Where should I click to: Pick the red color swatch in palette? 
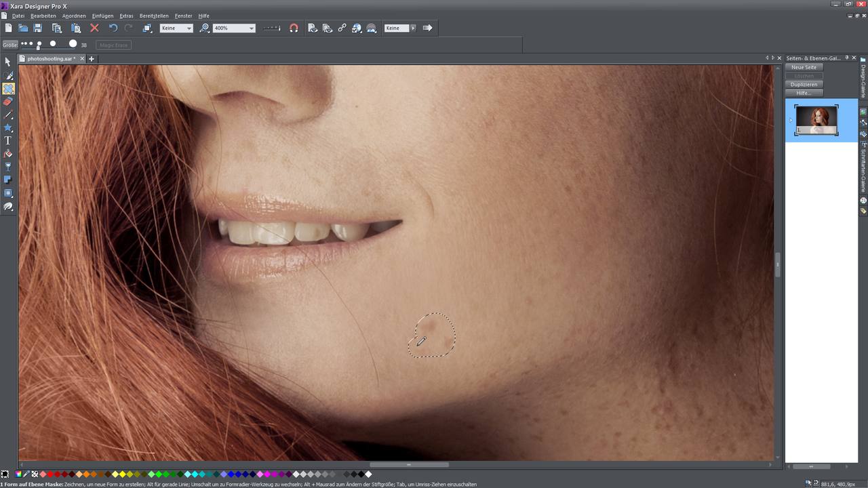click(x=51, y=474)
